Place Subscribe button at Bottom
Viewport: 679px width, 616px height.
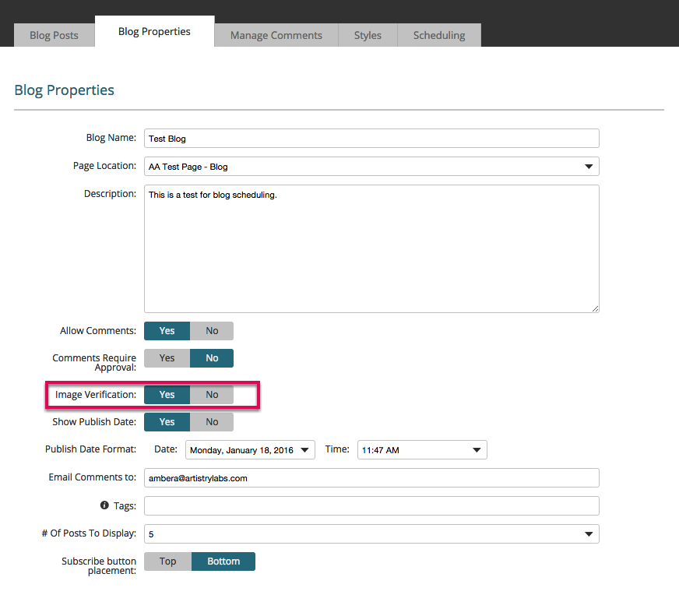tap(223, 561)
